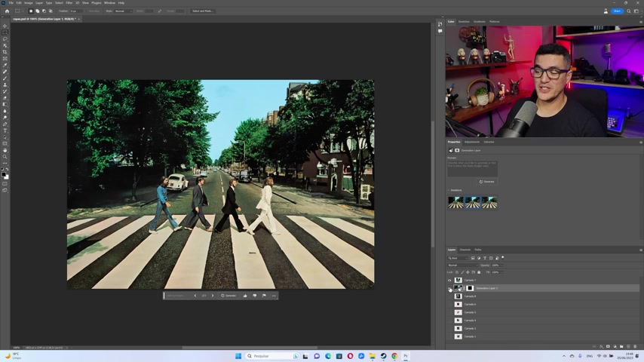Open the Layers panel flyout menu
The image size is (644, 362).
click(641, 250)
